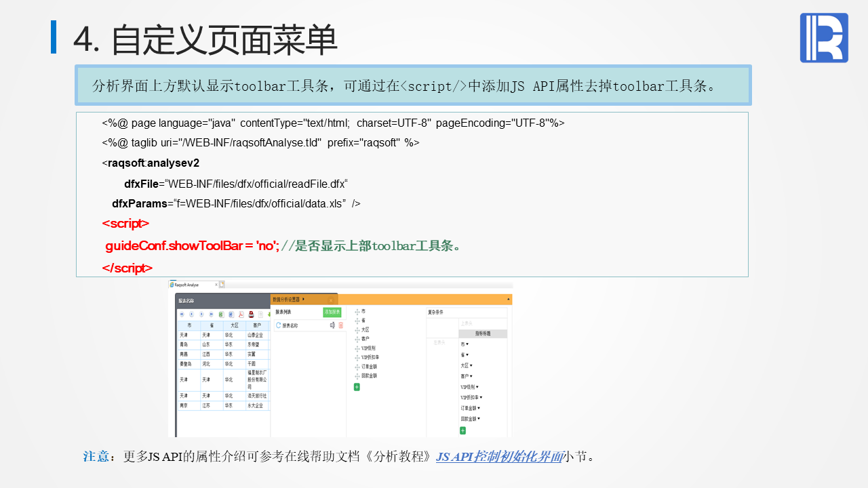
Task: Open dropdown for indicator VIP级别
Action: [477, 387]
